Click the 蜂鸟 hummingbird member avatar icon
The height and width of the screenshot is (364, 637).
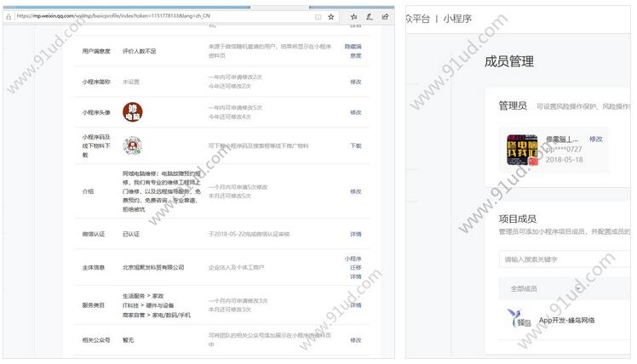[x=519, y=318]
